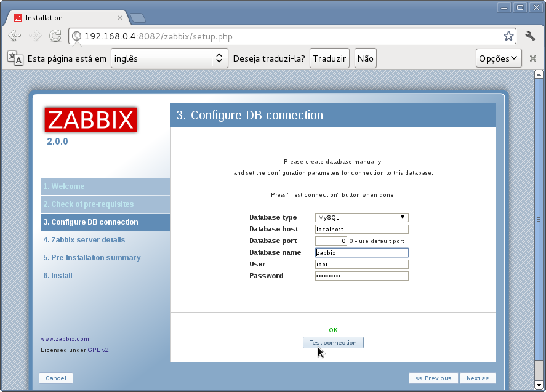Click the 'Deseja traduzi-la?' text
The image size is (546, 392).
[x=269, y=58]
